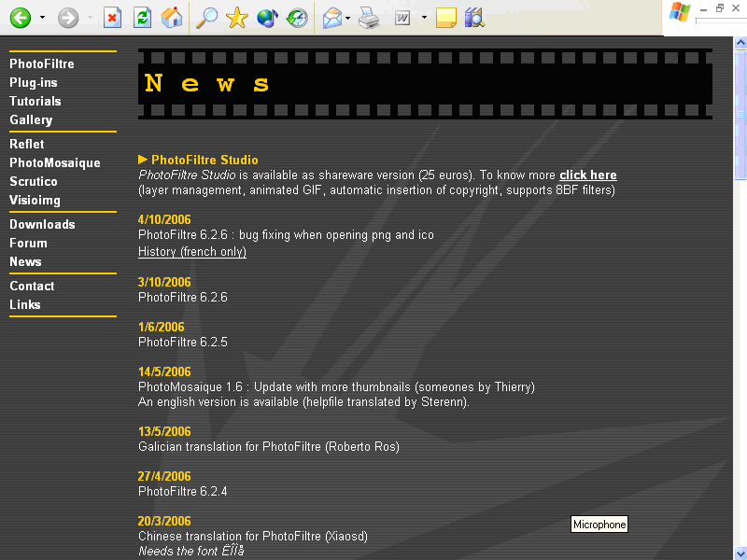Click 'PhotoFiltre 6.2.4' news text
Viewport: 747px width, 560px height.
183,492
